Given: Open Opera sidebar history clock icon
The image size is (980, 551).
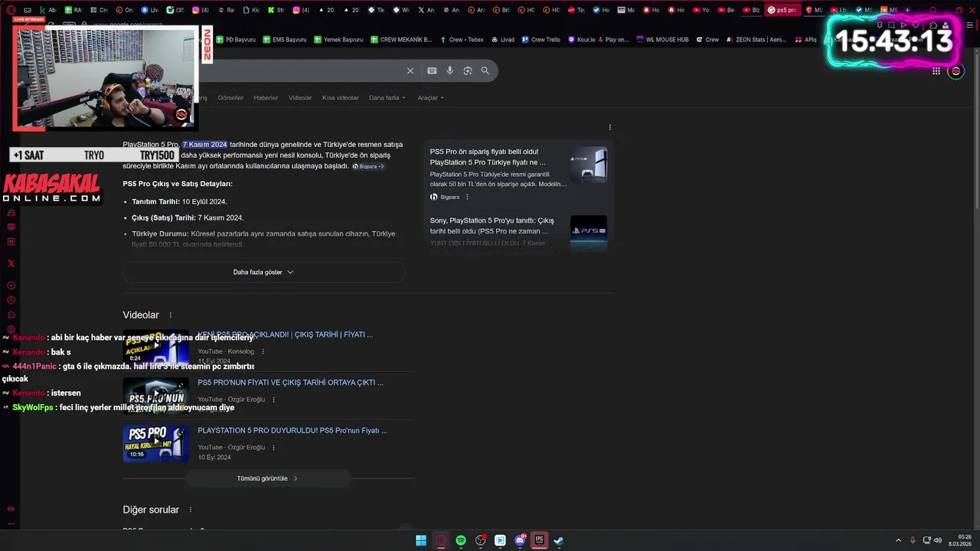Looking at the screenshot, I should tap(11, 300).
